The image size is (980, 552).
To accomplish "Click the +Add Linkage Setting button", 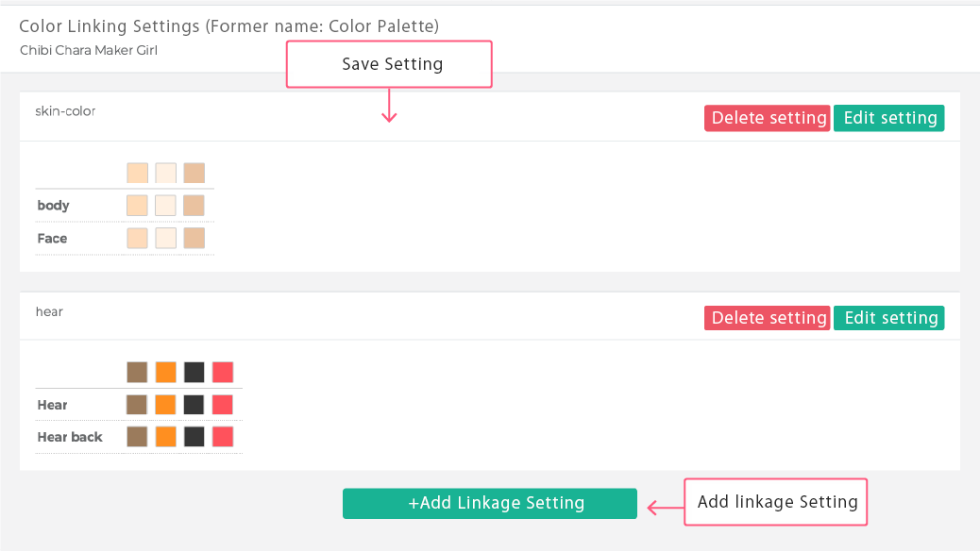I will pyautogui.click(x=490, y=503).
